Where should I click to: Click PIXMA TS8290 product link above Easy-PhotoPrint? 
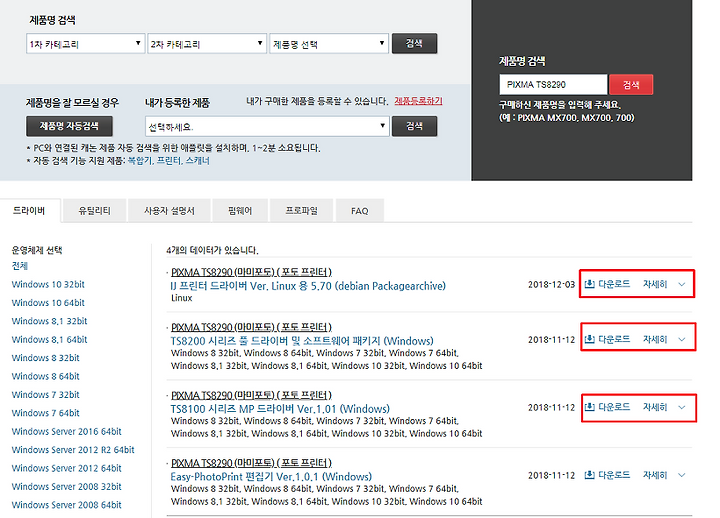tap(251, 462)
